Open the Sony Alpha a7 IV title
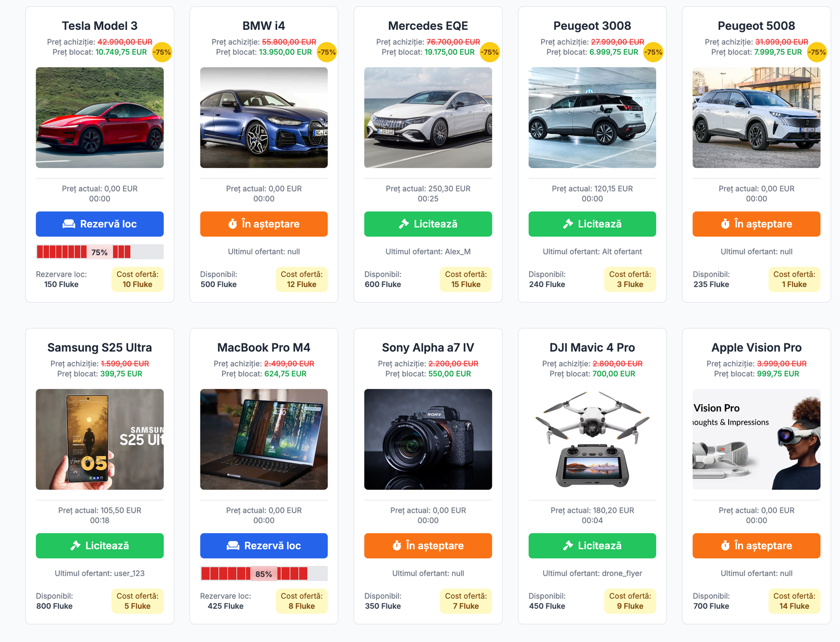The height and width of the screenshot is (642, 840). tap(428, 348)
